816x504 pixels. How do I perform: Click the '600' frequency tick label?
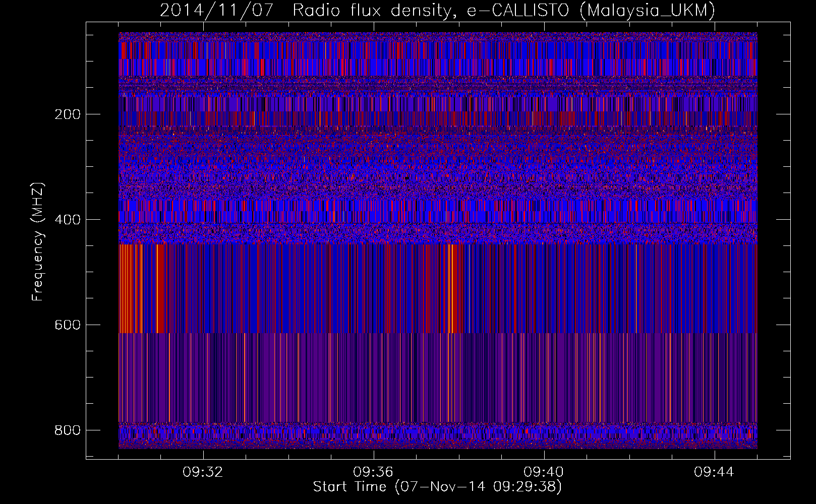click(67, 325)
